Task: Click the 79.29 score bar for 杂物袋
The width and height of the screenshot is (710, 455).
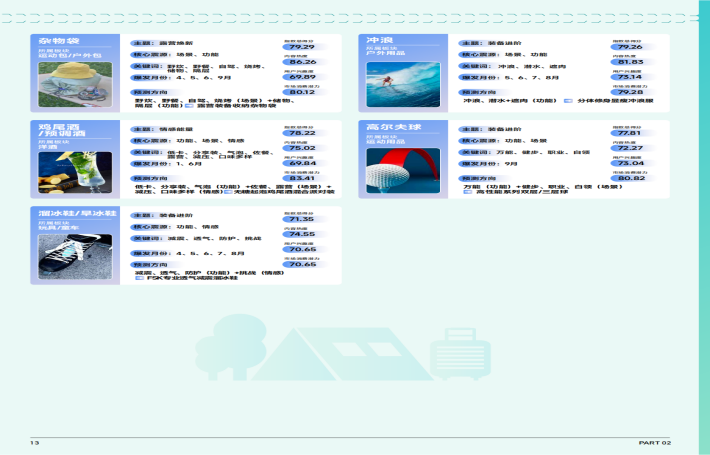Action: 301,46
